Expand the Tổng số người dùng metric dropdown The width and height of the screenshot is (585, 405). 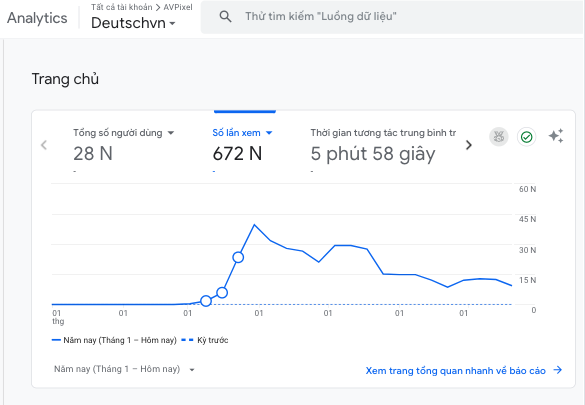[x=171, y=133]
